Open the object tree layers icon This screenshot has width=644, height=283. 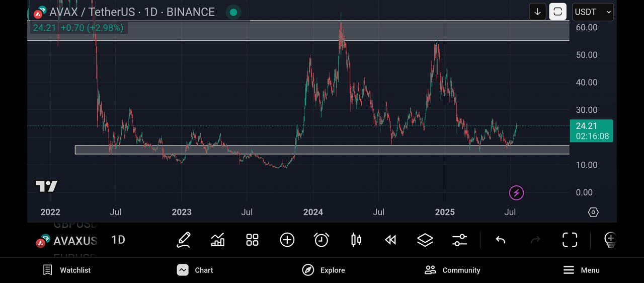[x=425, y=240]
